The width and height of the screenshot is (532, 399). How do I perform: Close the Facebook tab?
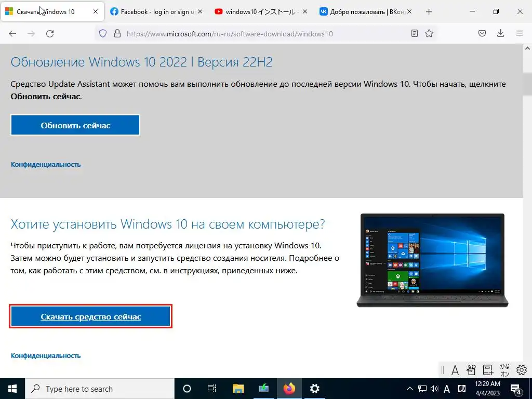coord(200,11)
